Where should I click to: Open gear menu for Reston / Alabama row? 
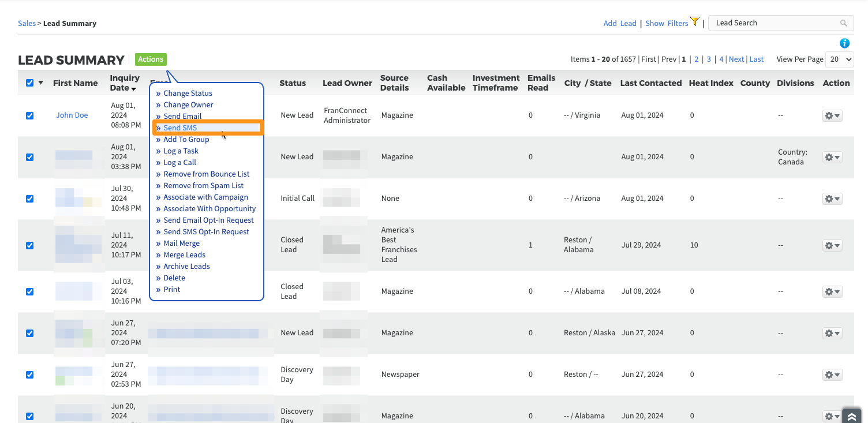tap(832, 245)
